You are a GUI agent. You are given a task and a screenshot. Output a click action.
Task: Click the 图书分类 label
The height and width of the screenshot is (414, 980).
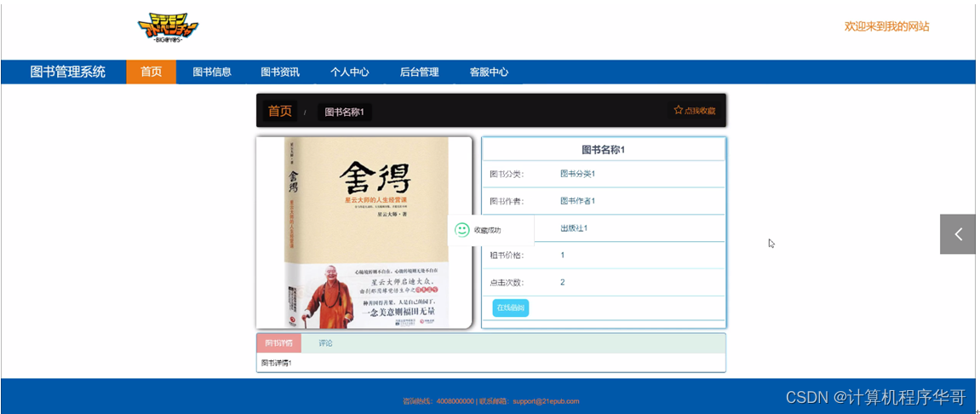click(507, 174)
